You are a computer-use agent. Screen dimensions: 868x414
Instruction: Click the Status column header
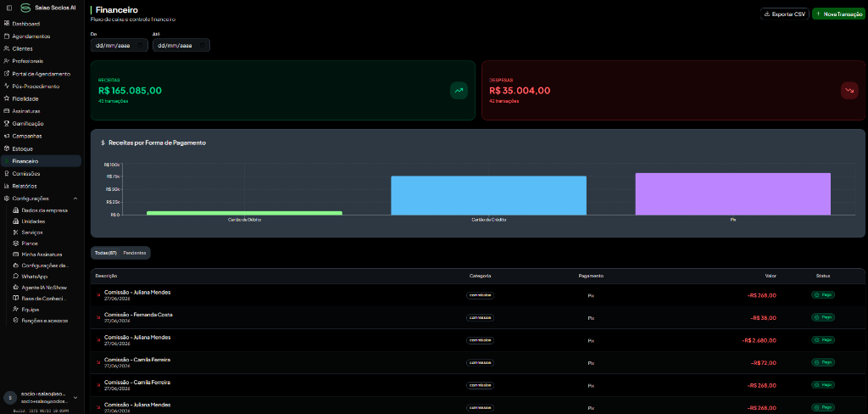(822, 276)
